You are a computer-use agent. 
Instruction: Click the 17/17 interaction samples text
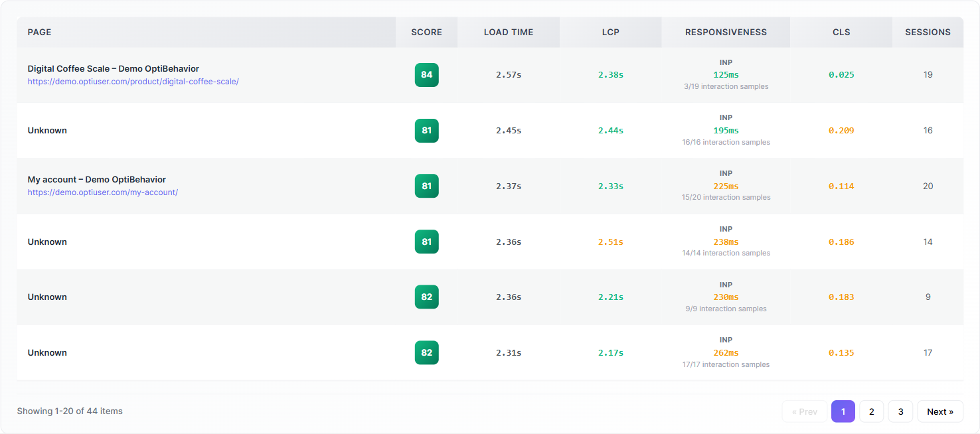(x=726, y=365)
